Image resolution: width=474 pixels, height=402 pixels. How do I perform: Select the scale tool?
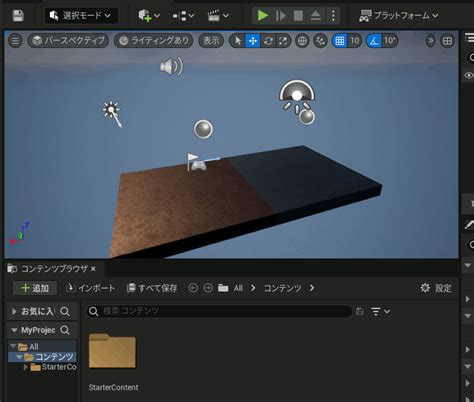pyautogui.click(x=283, y=41)
